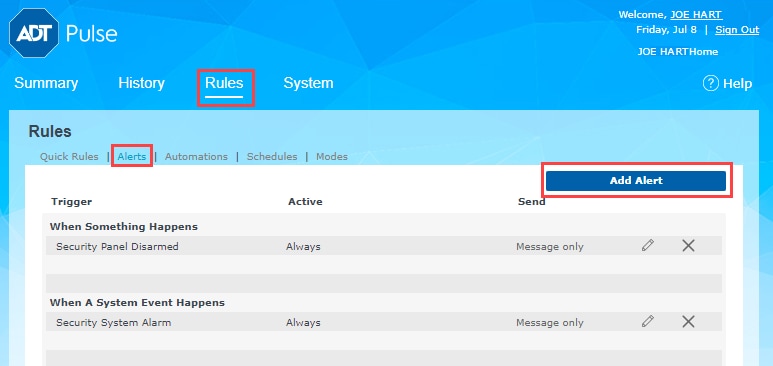Click Message only for Security System Alarm
773x366 pixels.
[x=550, y=323]
